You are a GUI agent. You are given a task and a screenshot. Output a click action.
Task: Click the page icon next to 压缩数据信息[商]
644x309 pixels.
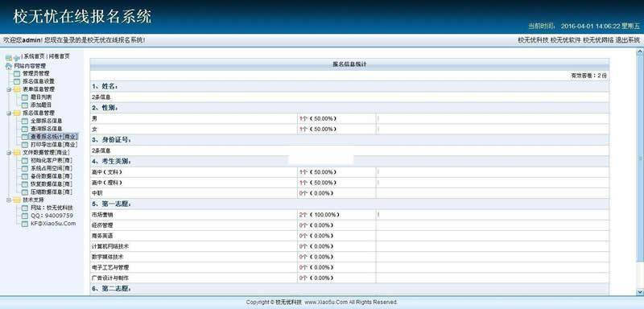25,192
